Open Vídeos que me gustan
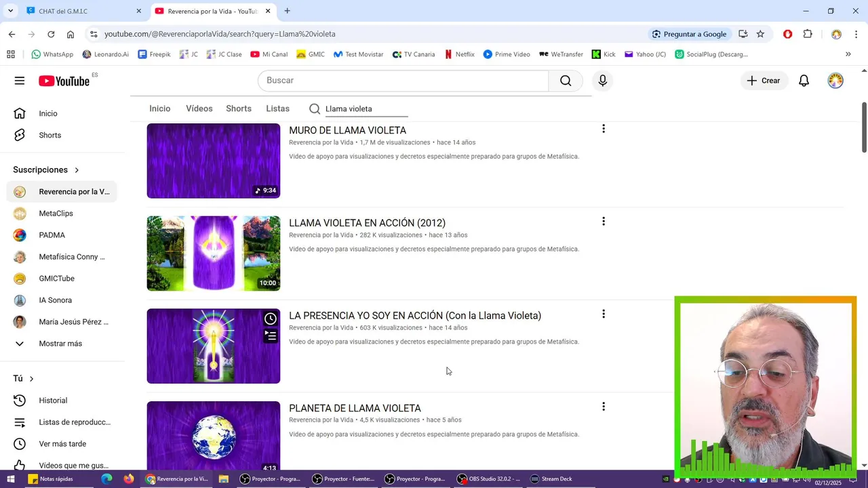Screen dimensions: 868x488 point(62,465)
